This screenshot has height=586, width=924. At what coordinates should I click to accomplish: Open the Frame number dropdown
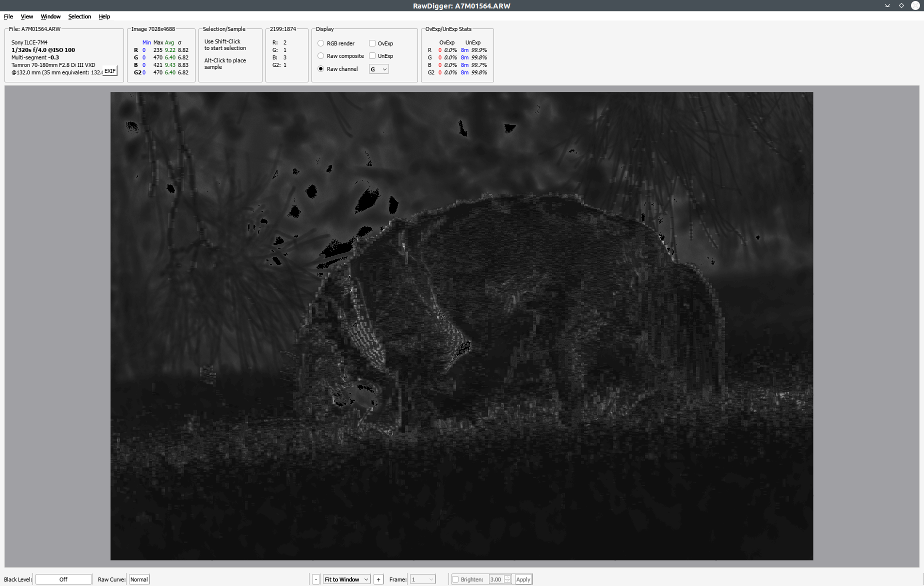(x=422, y=580)
